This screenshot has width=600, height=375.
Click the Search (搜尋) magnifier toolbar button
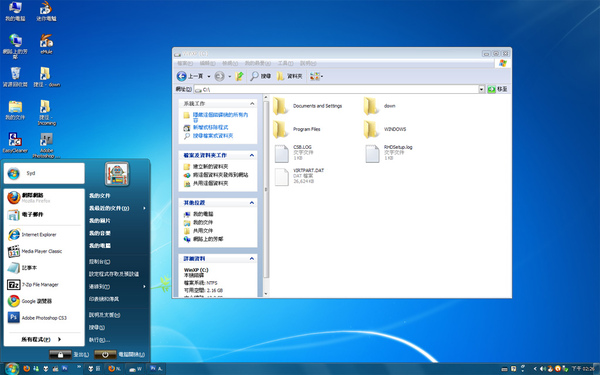pyautogui.click(x=261, y=76)
